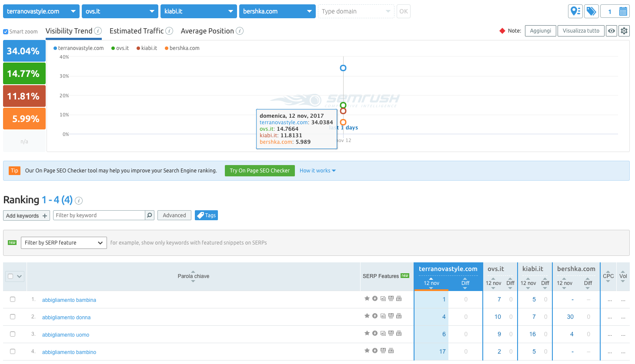This screenshot has height=364, width=635.
Task: Click AMP lightning icon for abbigliamento bambina
Action: click(375, 298)
